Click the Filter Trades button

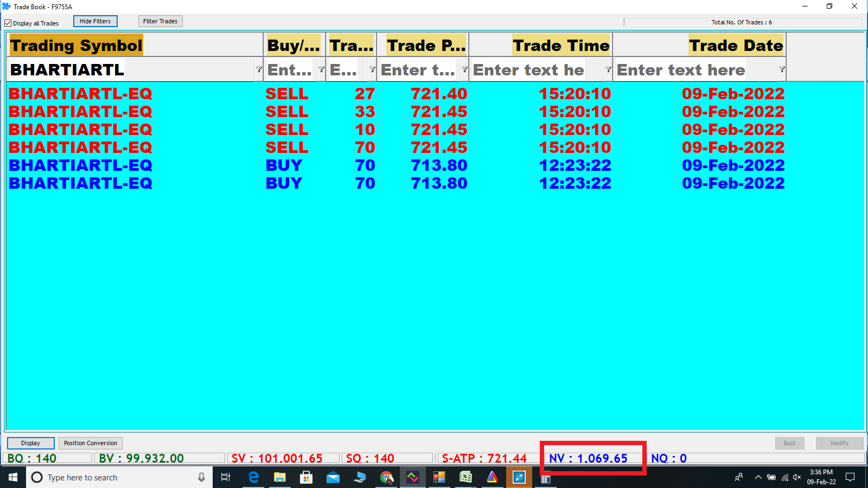point(160,21)
